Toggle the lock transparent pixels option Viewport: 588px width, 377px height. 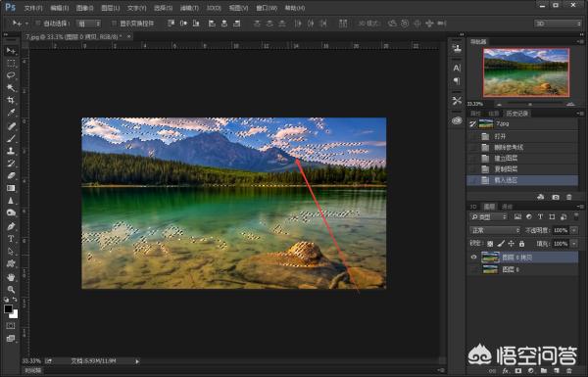pos(490,244)
